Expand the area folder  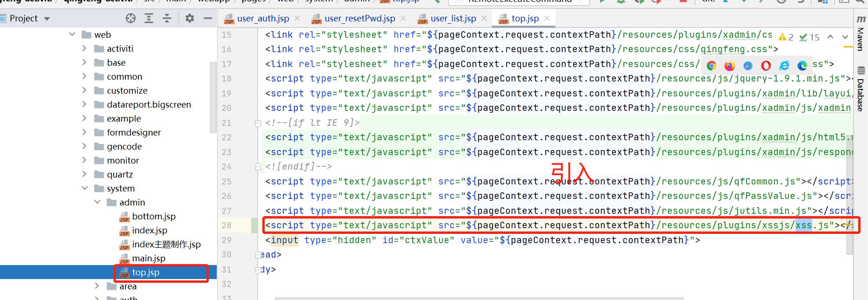(97, 286)
